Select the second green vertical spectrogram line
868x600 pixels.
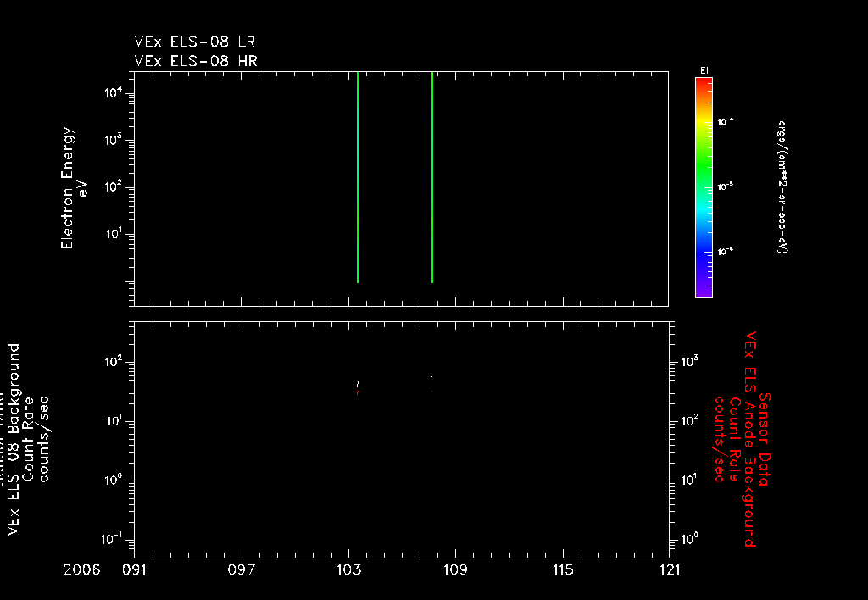coord(431,177)
